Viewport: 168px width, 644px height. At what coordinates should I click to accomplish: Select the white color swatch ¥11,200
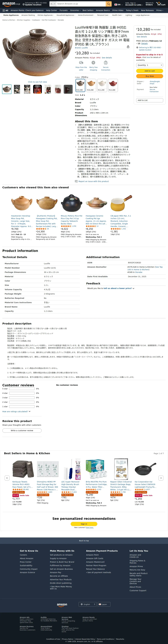point(102,85)
